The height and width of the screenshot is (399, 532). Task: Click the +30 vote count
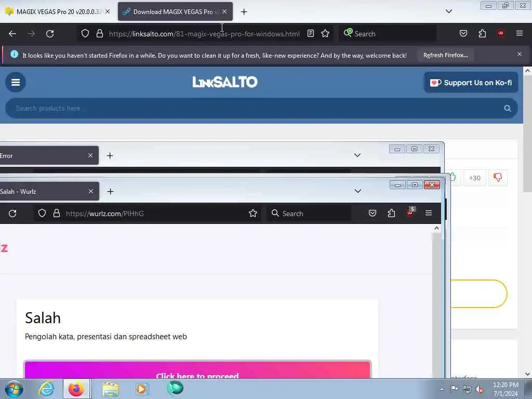(474, 178)
